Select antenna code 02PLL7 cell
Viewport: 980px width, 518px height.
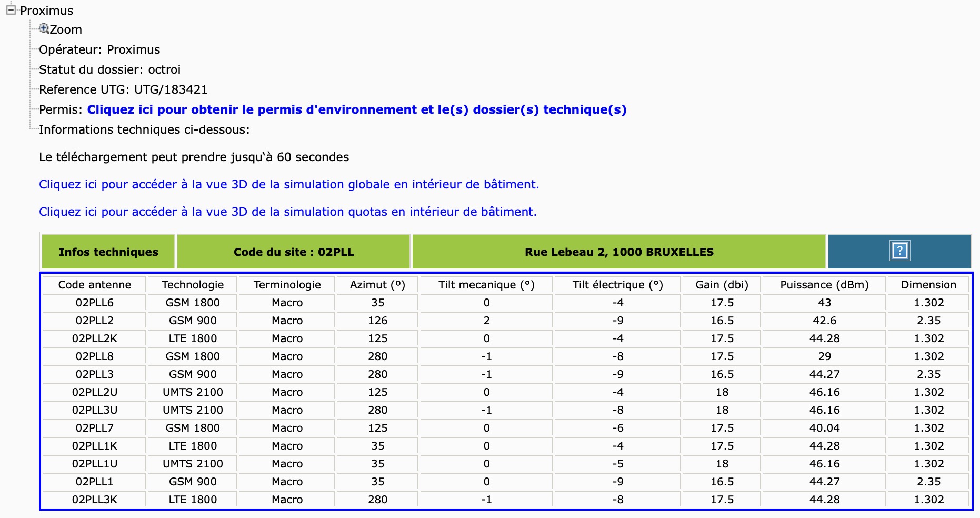[x=95, y=428]
